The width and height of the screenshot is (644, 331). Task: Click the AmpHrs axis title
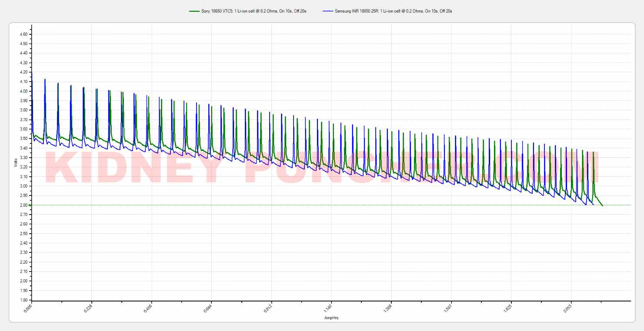(331, 318)
